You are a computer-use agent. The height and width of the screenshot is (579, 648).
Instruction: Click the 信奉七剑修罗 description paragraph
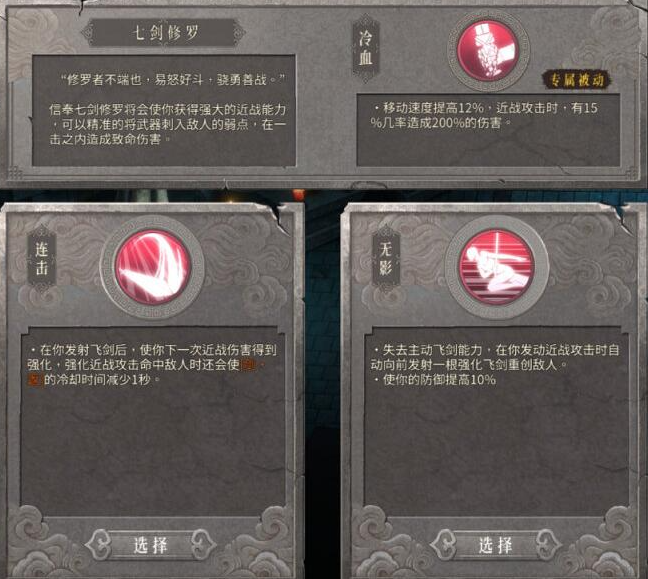point(167,124)
